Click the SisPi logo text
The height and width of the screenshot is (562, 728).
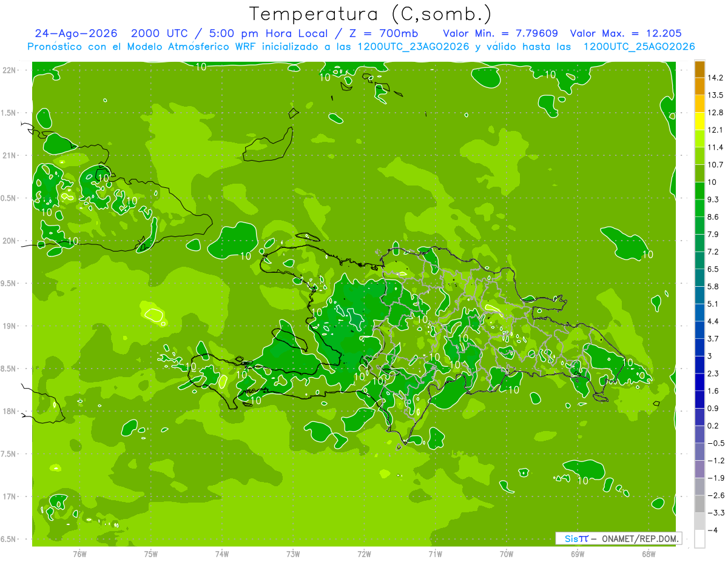point(576,538)
